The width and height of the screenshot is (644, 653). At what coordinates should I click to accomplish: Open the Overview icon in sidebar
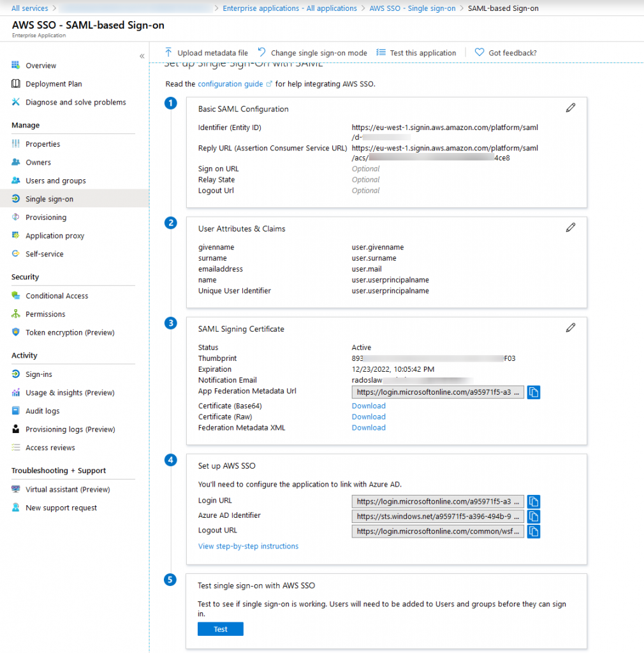click(16, 65)
